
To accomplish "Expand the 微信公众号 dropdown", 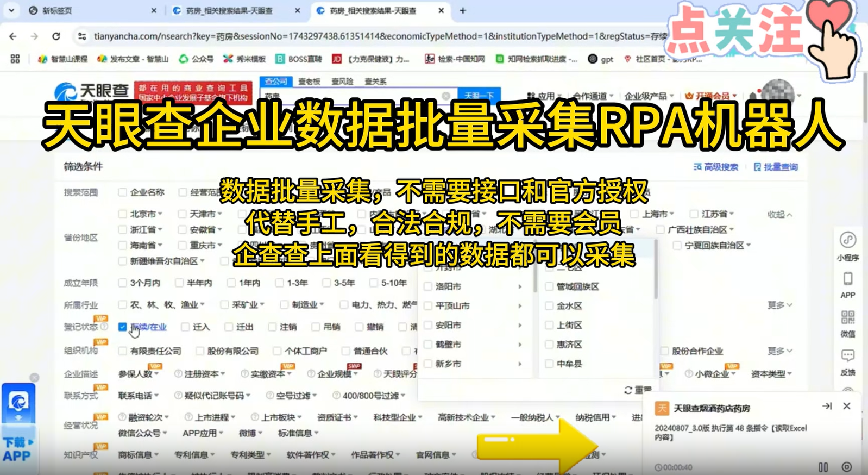I will pyautogui.click(x=143, y=433).
